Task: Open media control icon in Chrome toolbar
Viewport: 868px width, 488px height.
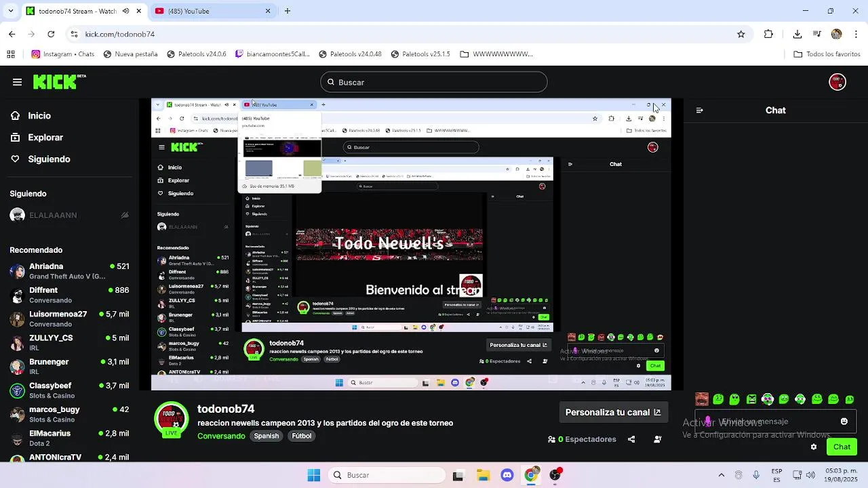Action: (818, 34)
